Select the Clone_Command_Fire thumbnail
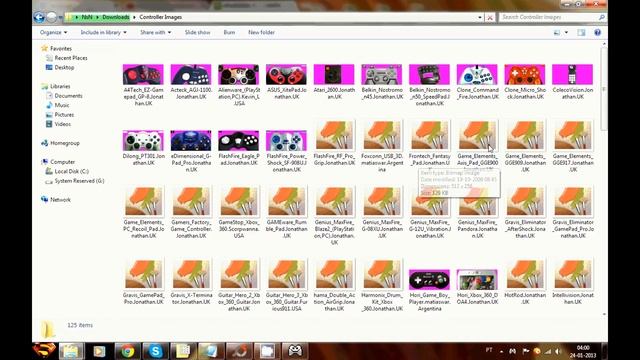640x360 pixels. pyautogui.click(x=477, y=74)
